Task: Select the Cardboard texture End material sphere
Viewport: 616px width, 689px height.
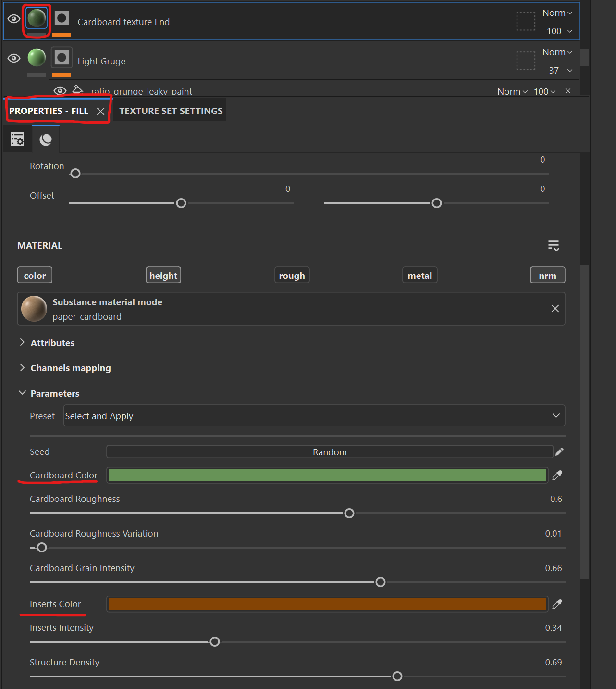Action: pyautogui.click(x=37, y=18)
